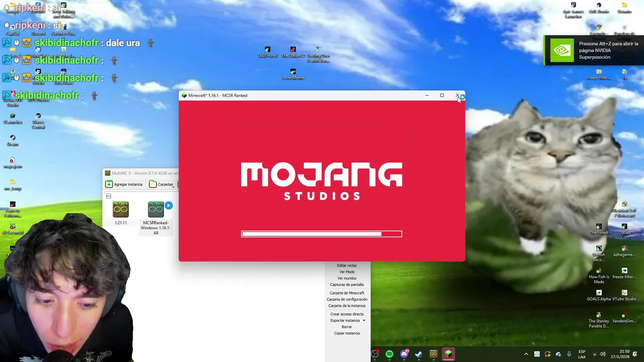The image size is (644, 362).
Task: Open adhegame desktop shortcut
Action: click(x=624, y=251)
